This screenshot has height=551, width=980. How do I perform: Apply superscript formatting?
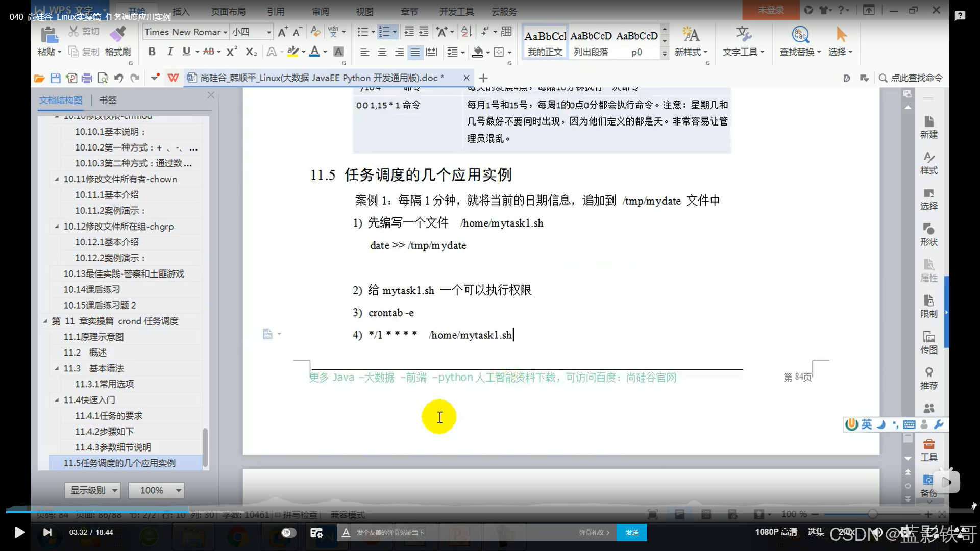[232, 52]
